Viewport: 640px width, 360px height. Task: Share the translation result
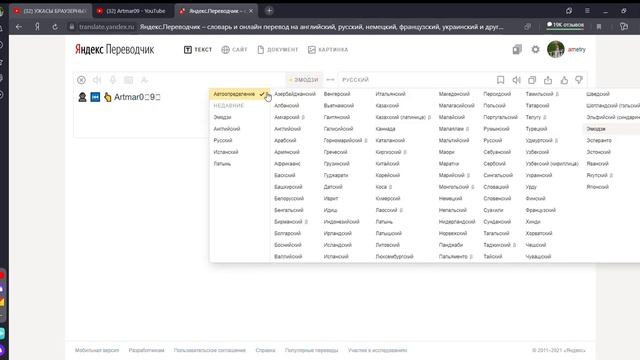click(x=548, y=80)
